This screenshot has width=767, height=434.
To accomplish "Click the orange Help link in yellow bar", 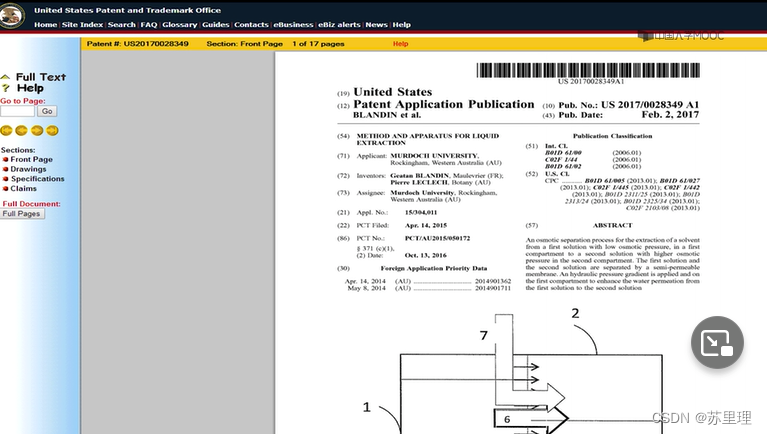I will coord(400,44).
